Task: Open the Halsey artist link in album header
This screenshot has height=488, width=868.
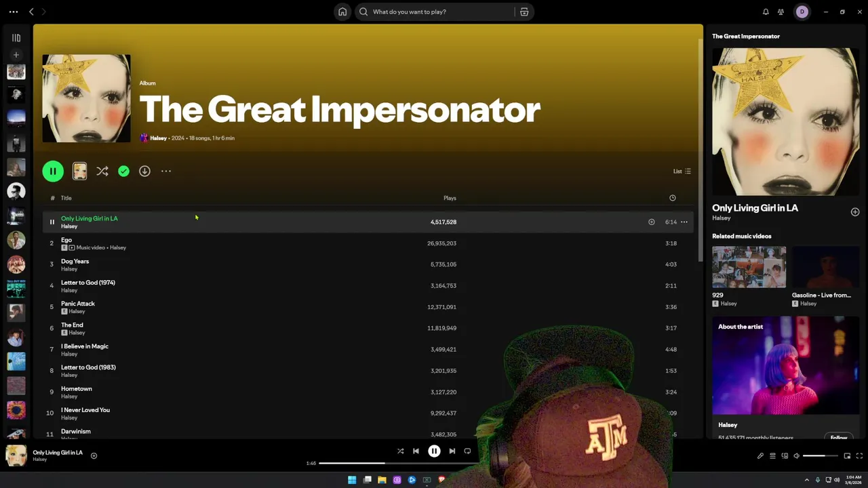Action: pos(158,138)
